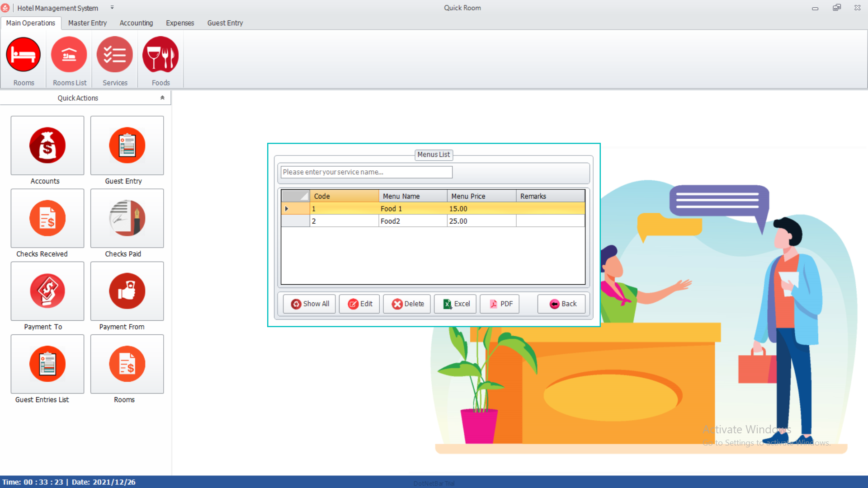Open the title bar quick access dropdown
868x488 pixels.
pyautogui.click(x=112, y=8)
